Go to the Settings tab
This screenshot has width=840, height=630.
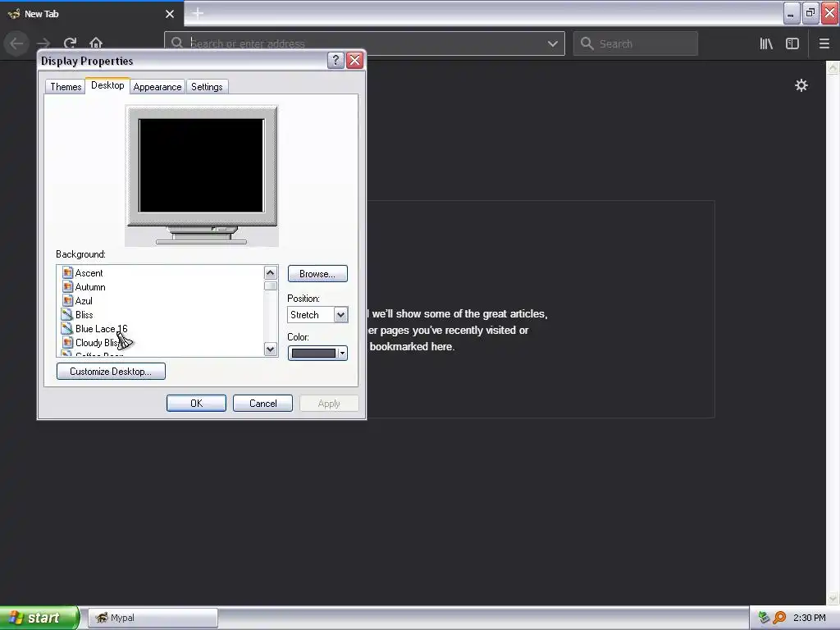tap(207, 87)
